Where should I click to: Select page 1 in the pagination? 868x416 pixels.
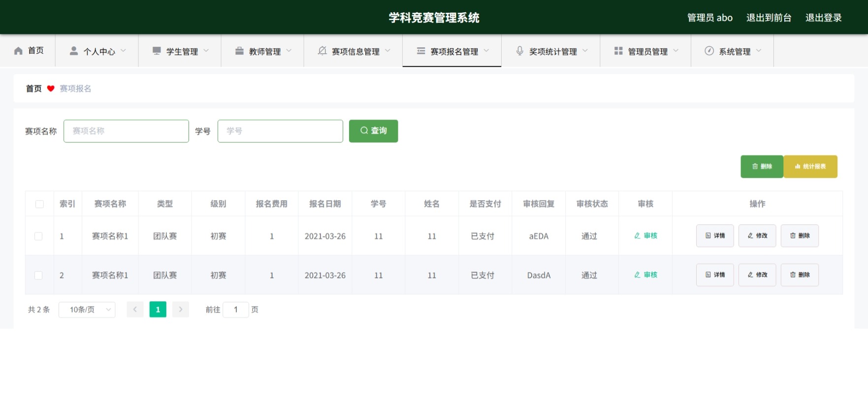158,310
